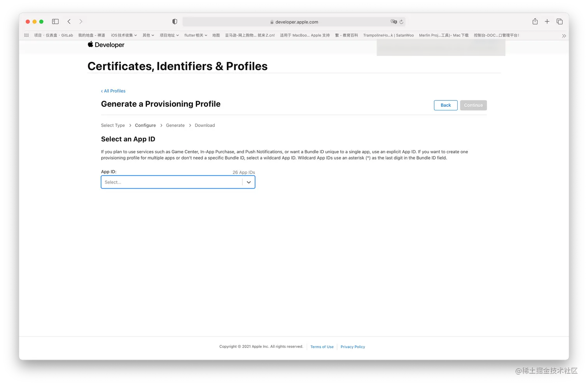The height and width of the screenshot is (385, 588).
Task: Open the 亚马逊 Z.cn bookmark
Action: 250,35
